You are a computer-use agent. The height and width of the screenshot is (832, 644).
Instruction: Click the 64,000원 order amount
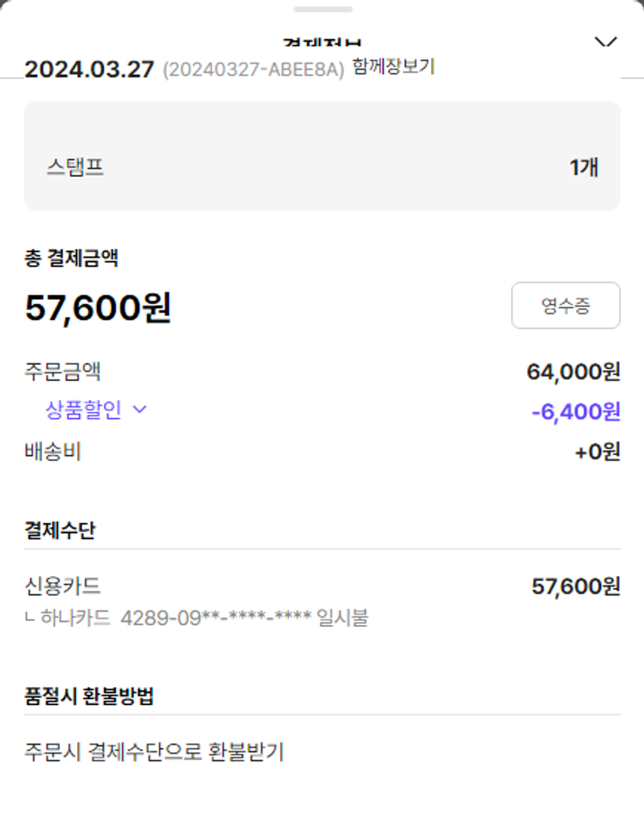(x=573, y=372)
